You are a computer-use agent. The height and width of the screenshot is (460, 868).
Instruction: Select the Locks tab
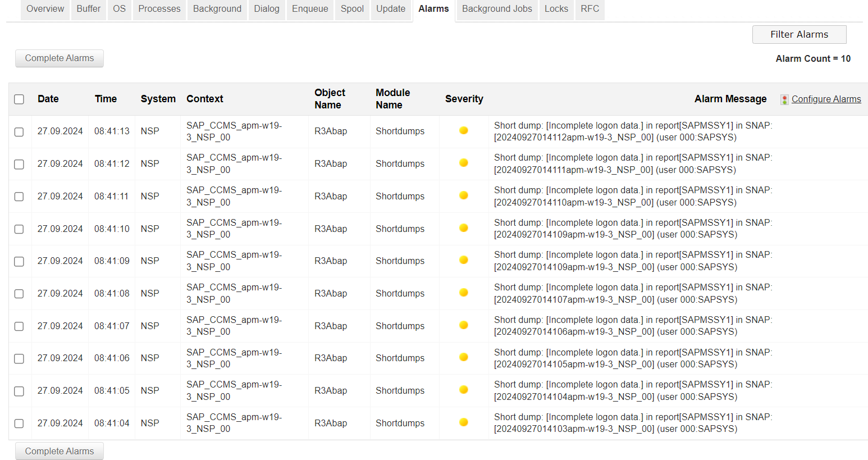pos(556,9)
